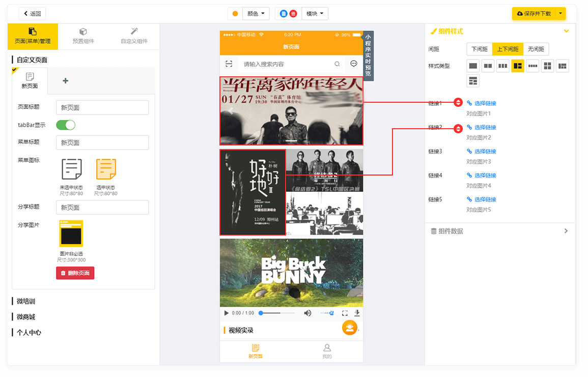The image size is (588, 377).
Task: Click the 新页面 tab bar icon in preview
Action: click(x=256, y=351)
